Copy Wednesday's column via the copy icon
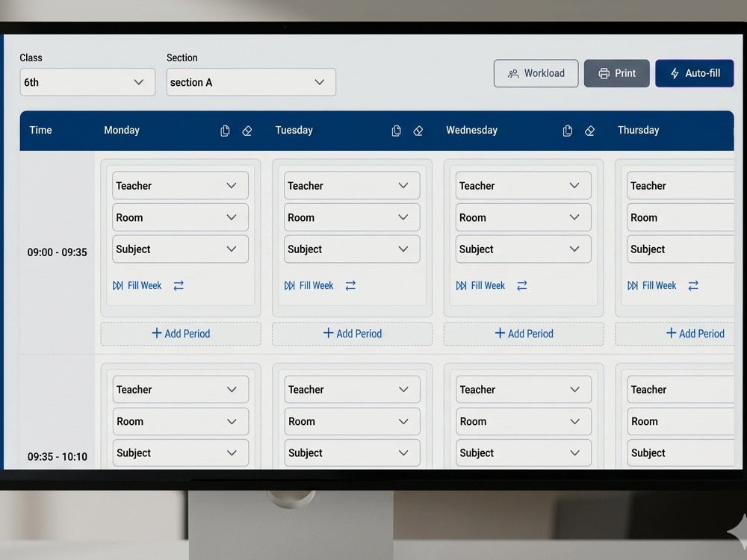Image resolution: width=747 pixels, height=560 pixels. [567, 131]
